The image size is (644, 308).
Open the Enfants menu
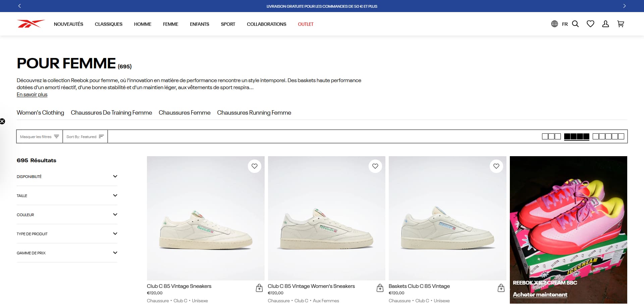[200, 24]
